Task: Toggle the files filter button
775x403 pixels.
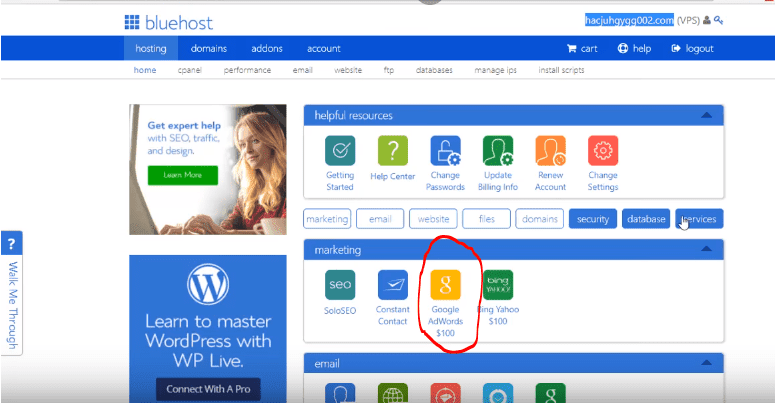Action: 486,219
